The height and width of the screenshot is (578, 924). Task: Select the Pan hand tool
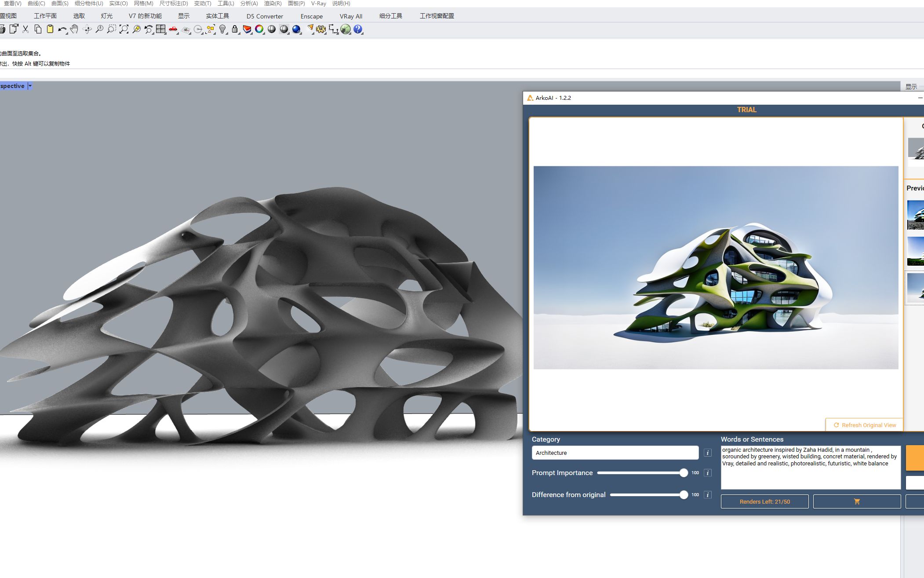(x=74, y=29)
